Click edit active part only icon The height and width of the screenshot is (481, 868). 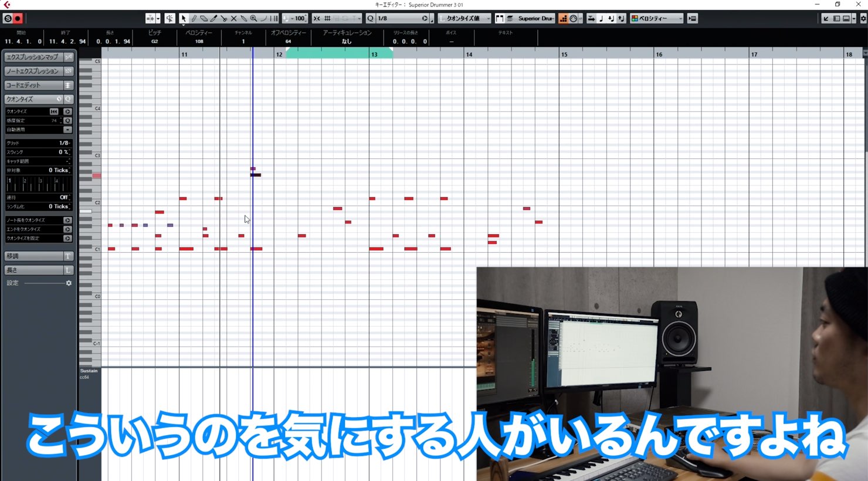coord(510,19)
